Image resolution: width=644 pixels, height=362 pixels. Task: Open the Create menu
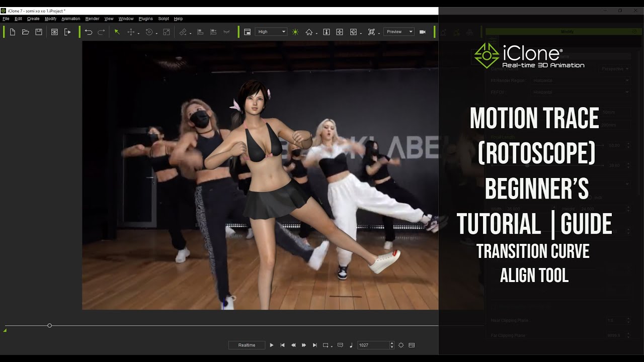pyautogui.click(x=33, y=19)
